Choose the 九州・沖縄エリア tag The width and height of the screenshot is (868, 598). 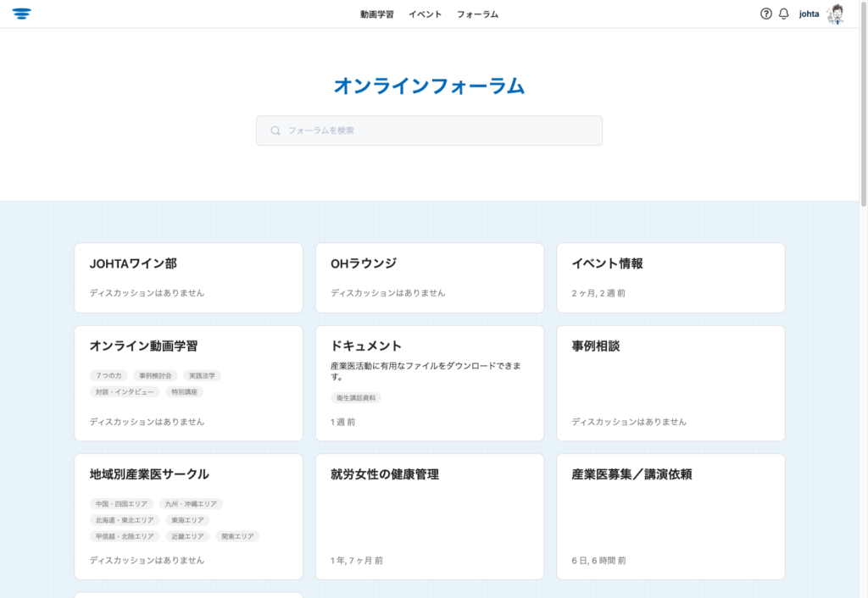[191, 503]
